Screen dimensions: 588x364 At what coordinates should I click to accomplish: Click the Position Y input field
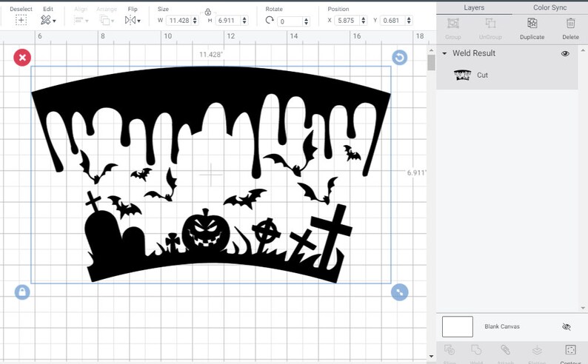pos(392,21)
